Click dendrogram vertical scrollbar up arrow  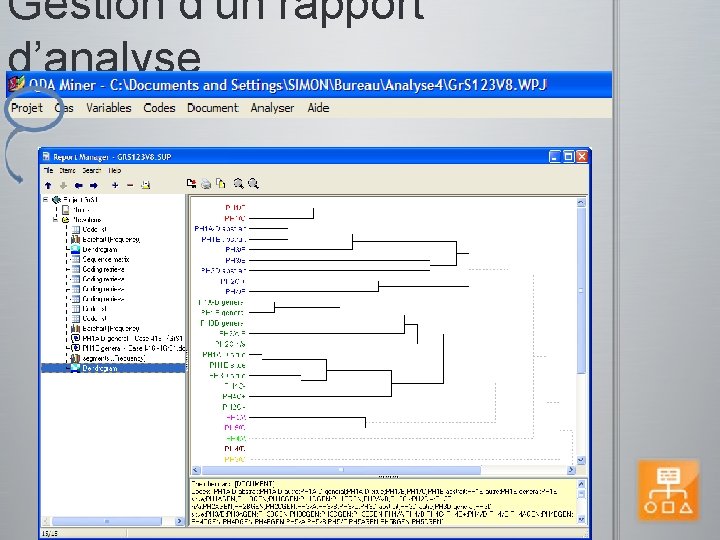(581, 202)
